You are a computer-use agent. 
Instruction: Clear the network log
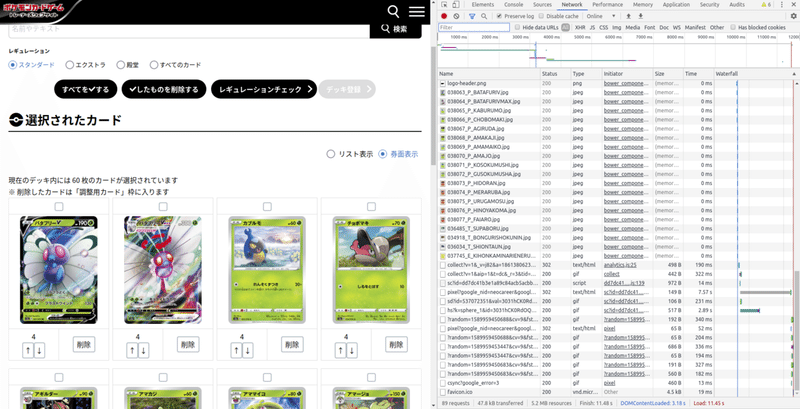point(456,16)
